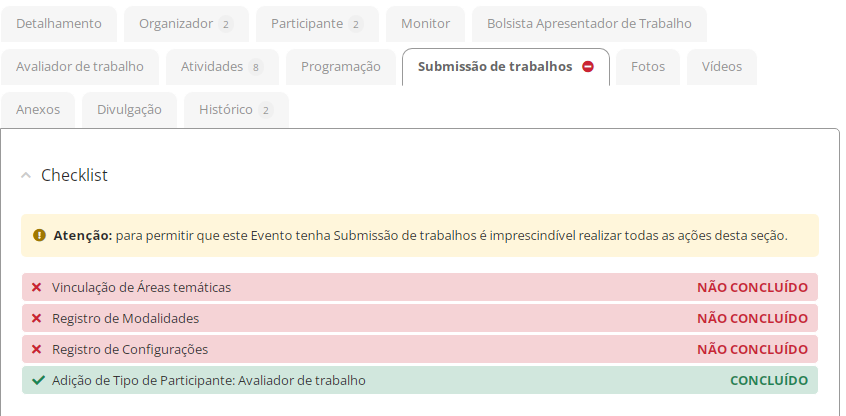This screenshot has height=416, width=846.
Task: Open the Detalhamento tab
Action: 59,23
